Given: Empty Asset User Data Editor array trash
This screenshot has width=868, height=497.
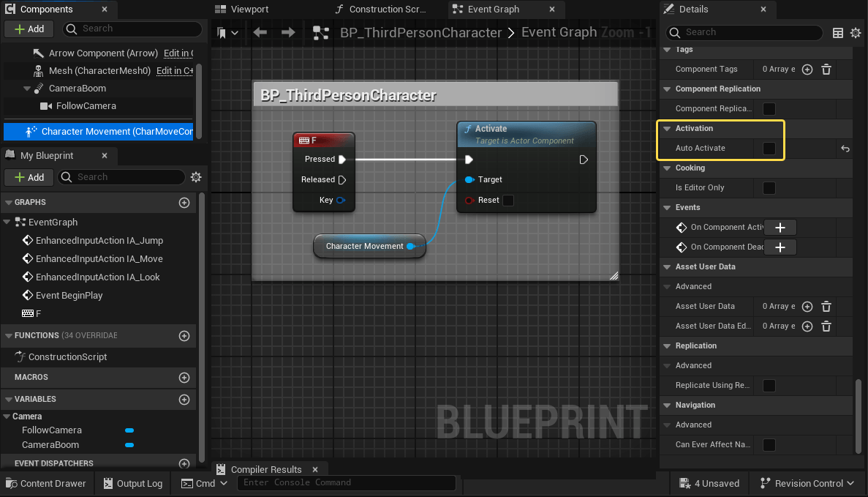Looking at the screenshot, I should (x=826, y=326).
